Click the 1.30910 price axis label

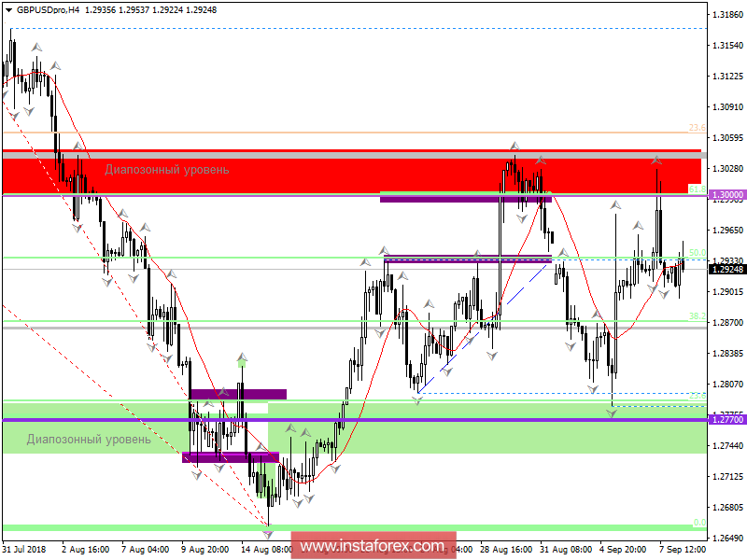727,107
